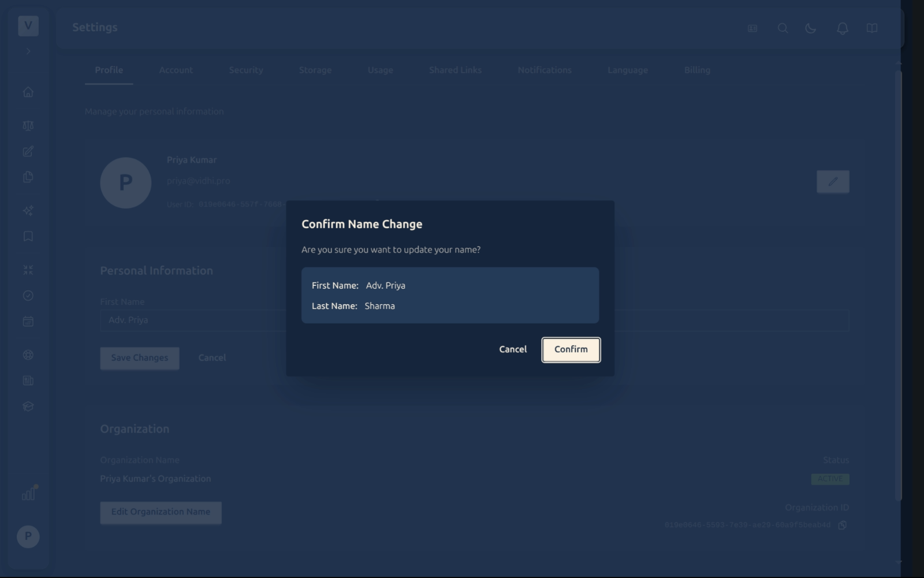Click the large P profile avatar

pos(126,182)
